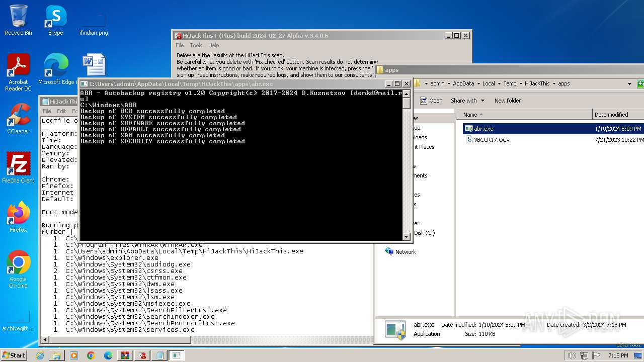
Task: Click the Temp breadcrumb segment
Action: coord(510,84)
